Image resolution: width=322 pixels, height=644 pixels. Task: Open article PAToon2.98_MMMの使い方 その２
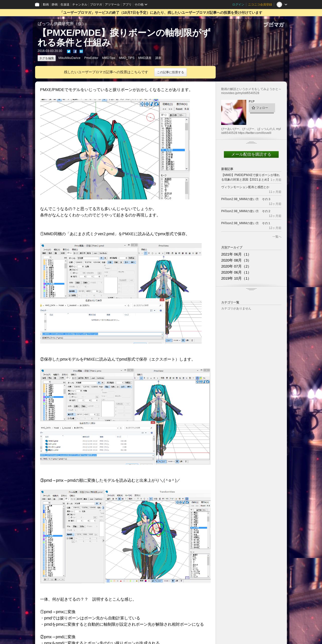tap(246, 211)
